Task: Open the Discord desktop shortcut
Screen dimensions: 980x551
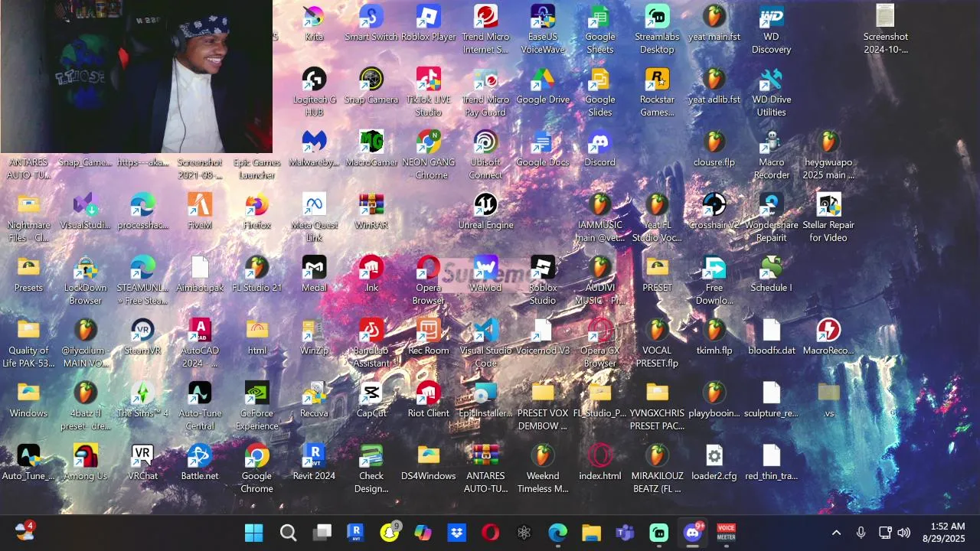Action: 599,148
